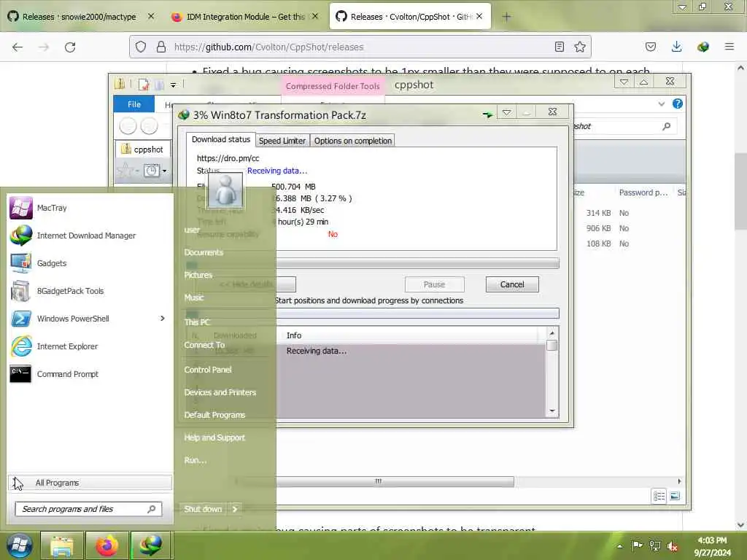The height and width of the screenshot is (560, 747).
Task: Switch to Firefox on the taskbar
Action: [107, 545]
